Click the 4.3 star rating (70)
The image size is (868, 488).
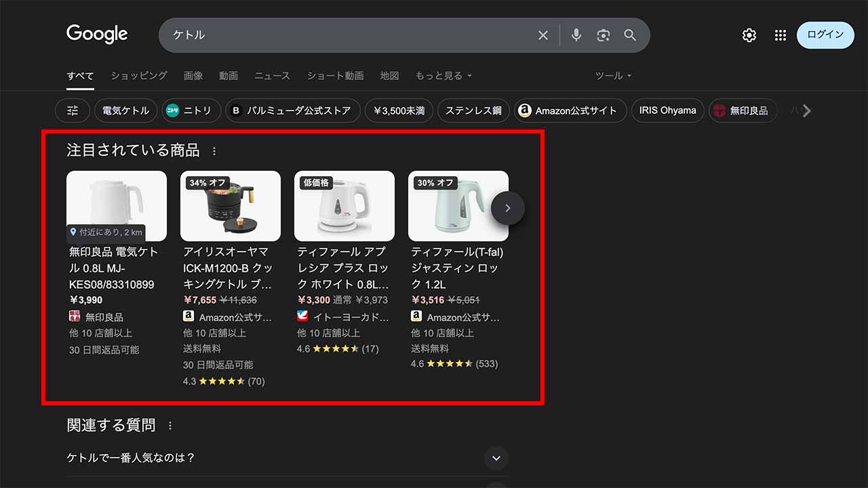224,382
